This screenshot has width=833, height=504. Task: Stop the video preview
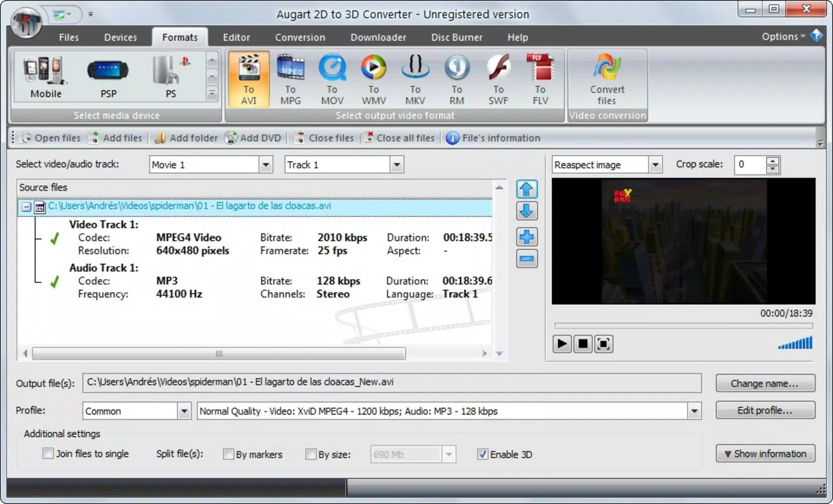[583, 343]
